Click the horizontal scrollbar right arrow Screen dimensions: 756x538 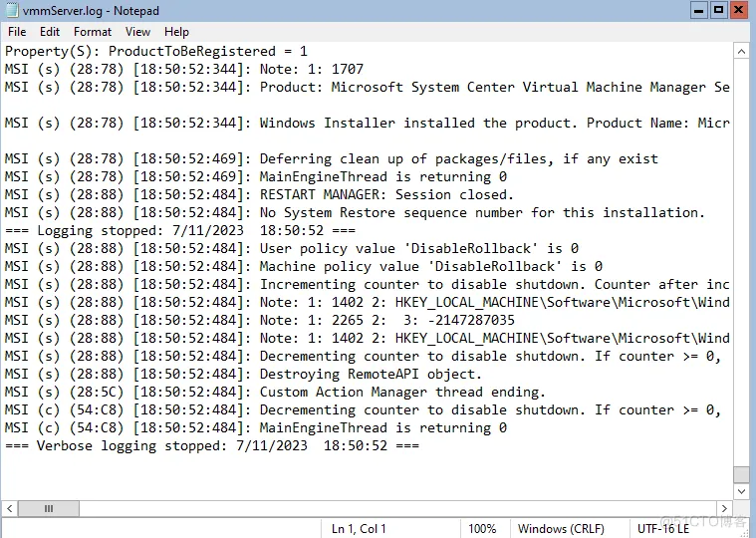click(x=724, y=508)
